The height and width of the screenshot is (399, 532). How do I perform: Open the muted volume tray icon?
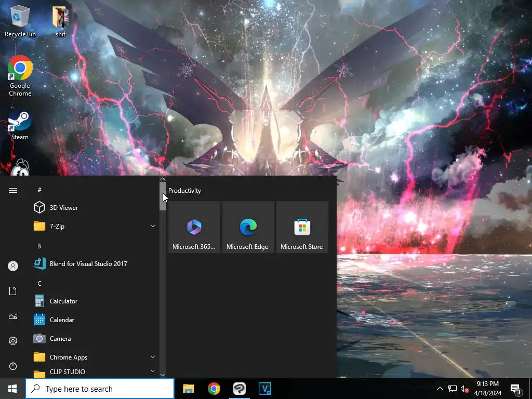[464, 389]
